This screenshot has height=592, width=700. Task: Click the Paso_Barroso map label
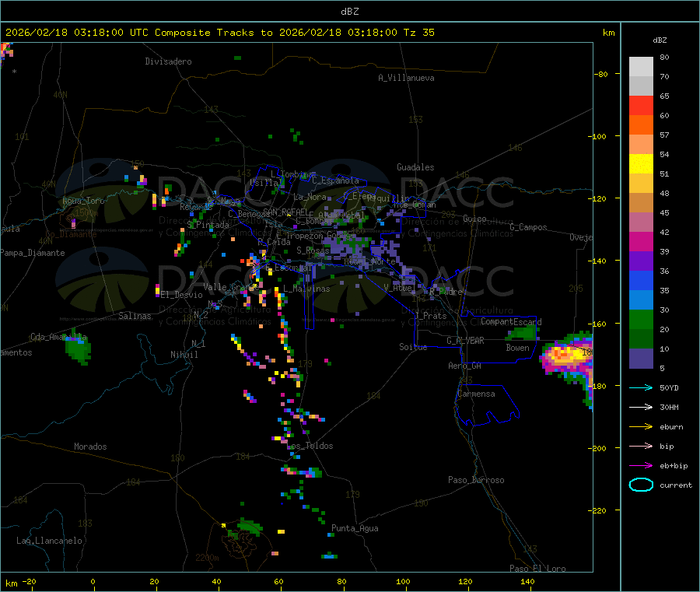pyautogui.click(x=476, y=480)
